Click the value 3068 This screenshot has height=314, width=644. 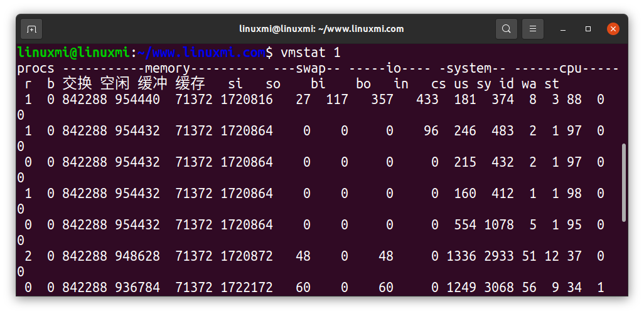(499, 288)
